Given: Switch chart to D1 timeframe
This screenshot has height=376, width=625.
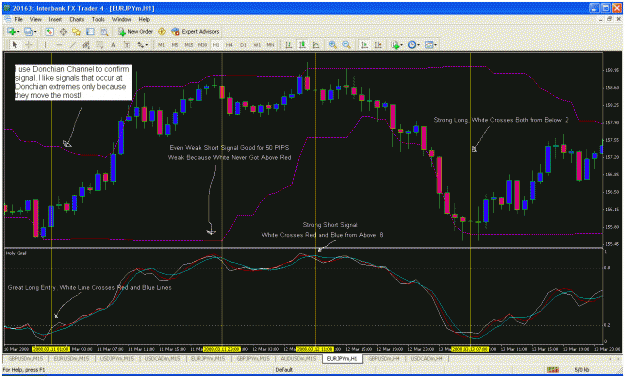Looking at the screenshot, I should click(x=243, y=45).
